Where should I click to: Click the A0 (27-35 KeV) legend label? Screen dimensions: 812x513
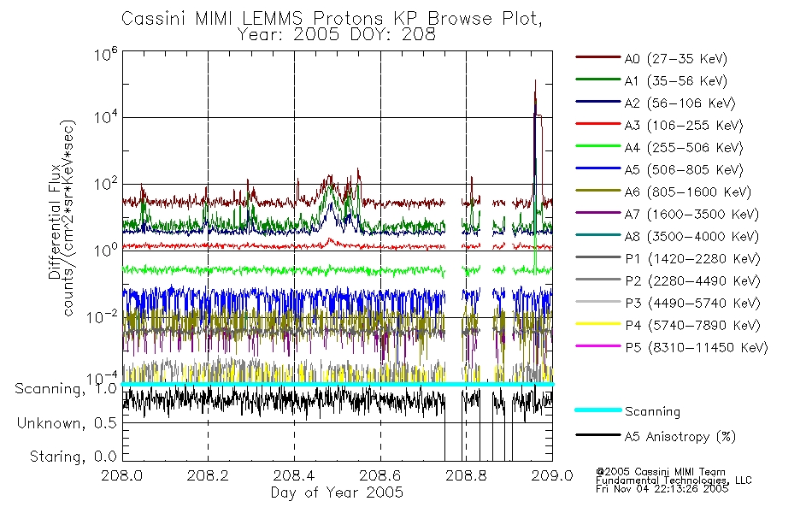tap(676, 58)
